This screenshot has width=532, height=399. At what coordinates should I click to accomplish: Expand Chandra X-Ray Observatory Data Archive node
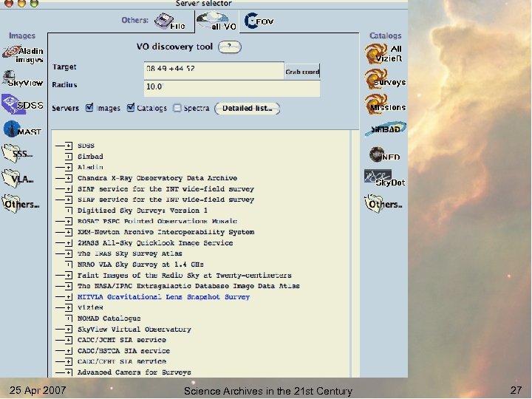click(69, 179)
